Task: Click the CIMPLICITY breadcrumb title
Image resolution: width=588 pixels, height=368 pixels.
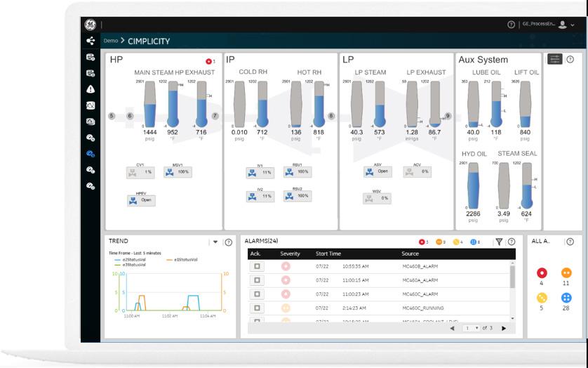Action: 149,41
